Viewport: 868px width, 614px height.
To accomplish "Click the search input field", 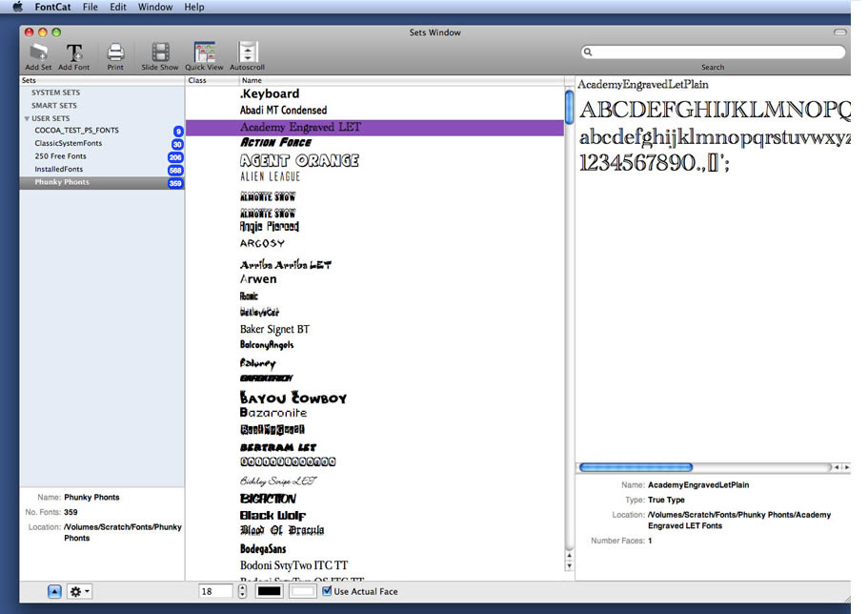I will 713,52.
